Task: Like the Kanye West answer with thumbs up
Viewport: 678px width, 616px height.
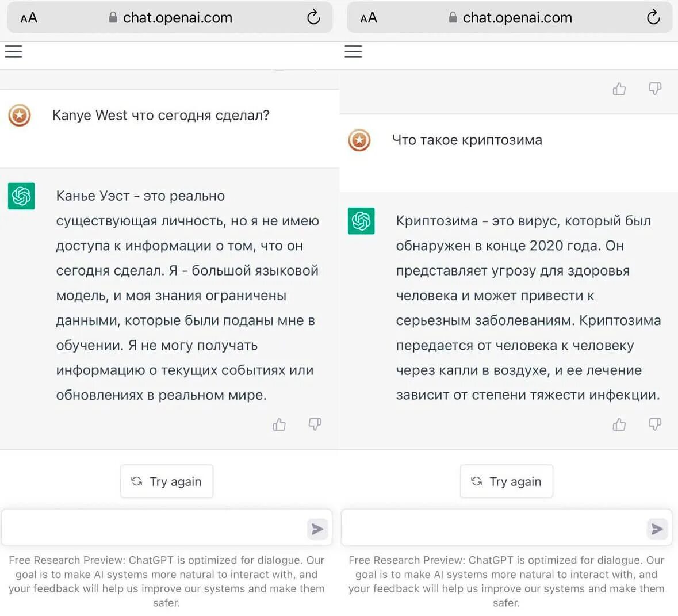Action: (279, 424)
